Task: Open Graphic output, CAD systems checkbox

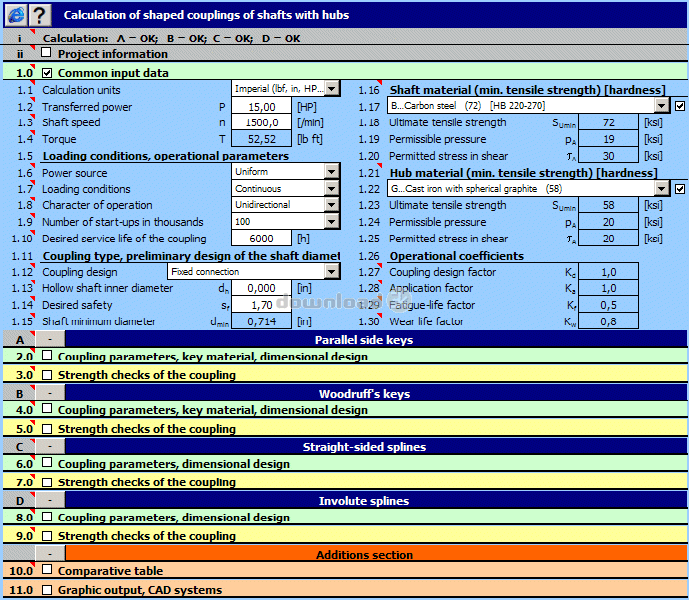Action: 47,590
